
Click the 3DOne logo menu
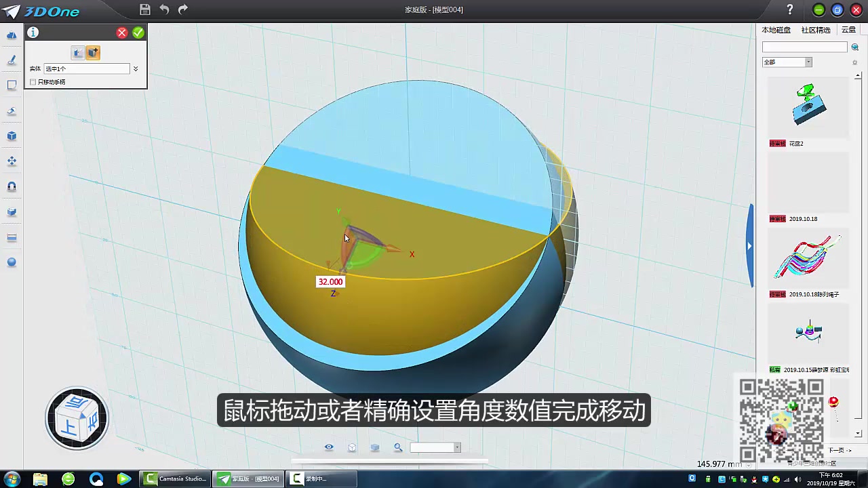(x=42, y=11)
